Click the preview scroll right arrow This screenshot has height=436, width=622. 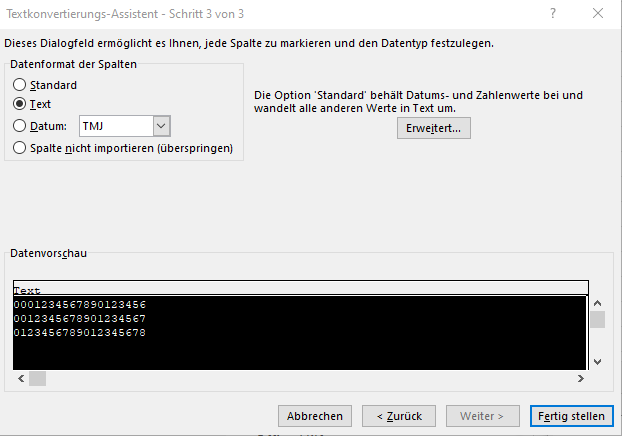tap(580, 378)
